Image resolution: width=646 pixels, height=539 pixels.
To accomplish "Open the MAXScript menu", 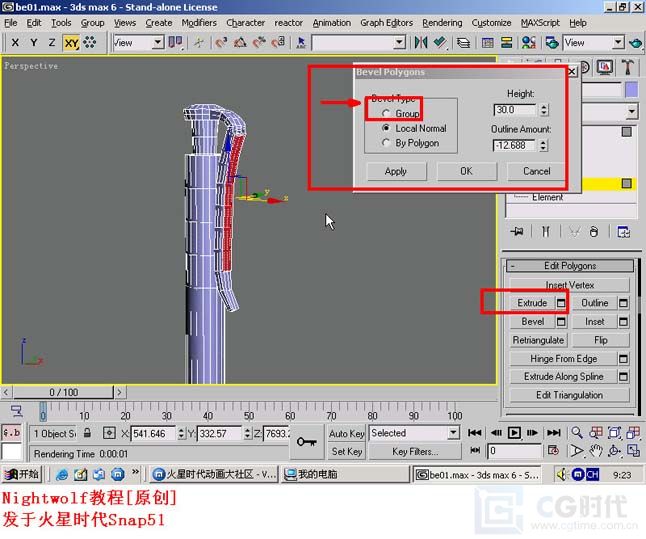I will tap(540, 23).
